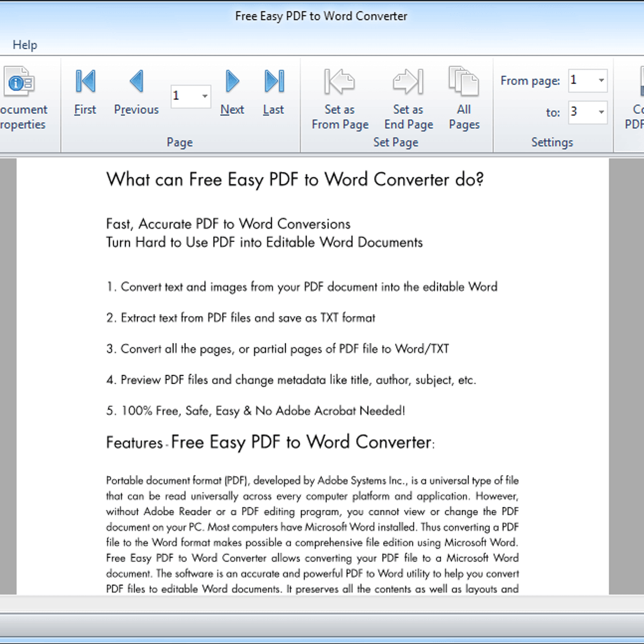This screenshot has width=644, height=644.
Task: Click the window title 'Free Easy PDF to Word Converter'
Action: click(321, 16)
